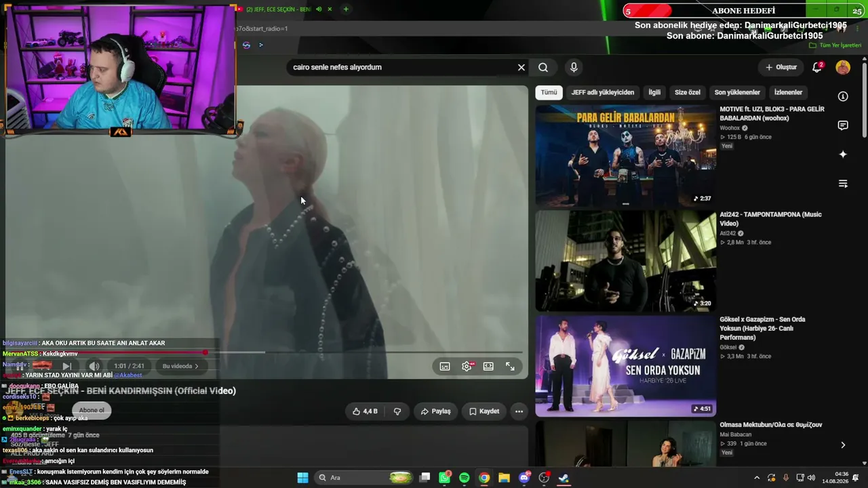
Task: Select the Size özel filter chip
Action: tap(687, 92)
